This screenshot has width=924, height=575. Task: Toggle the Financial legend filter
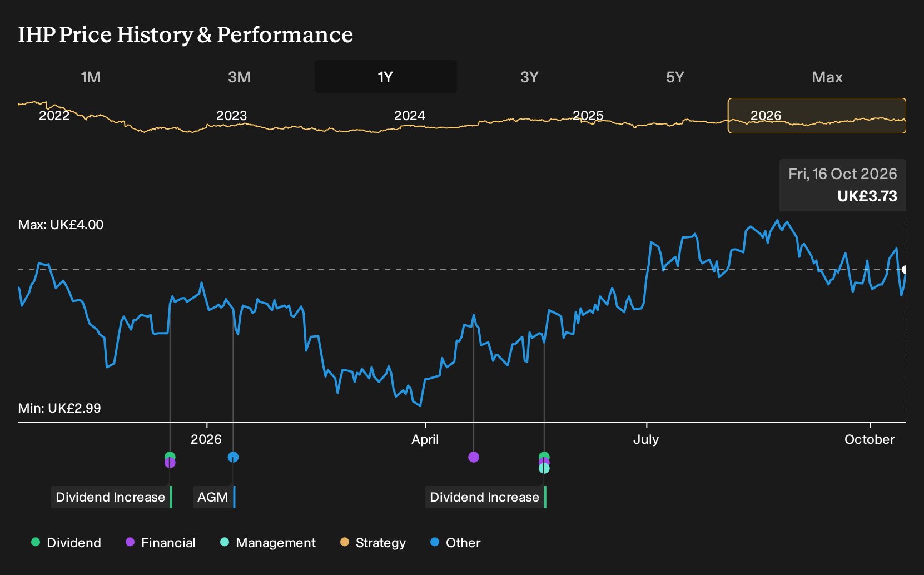[x=161, y=543]
